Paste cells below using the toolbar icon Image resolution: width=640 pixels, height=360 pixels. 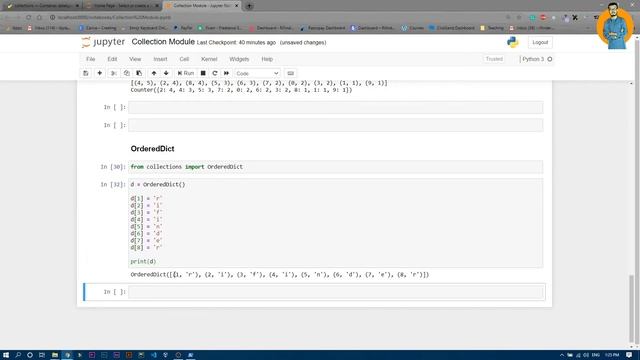[x=139, y=73]
